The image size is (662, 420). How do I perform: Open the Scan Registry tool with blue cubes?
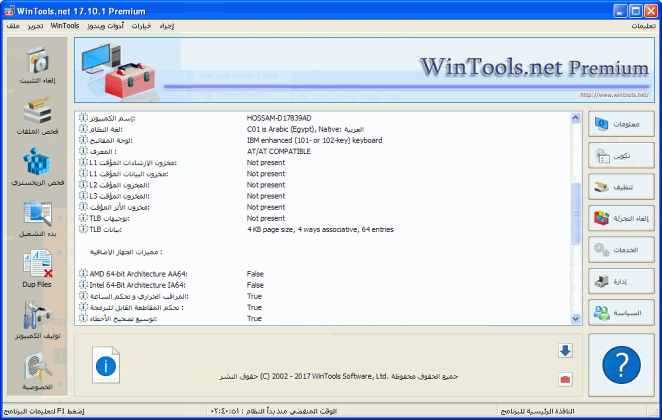[37, 167]
